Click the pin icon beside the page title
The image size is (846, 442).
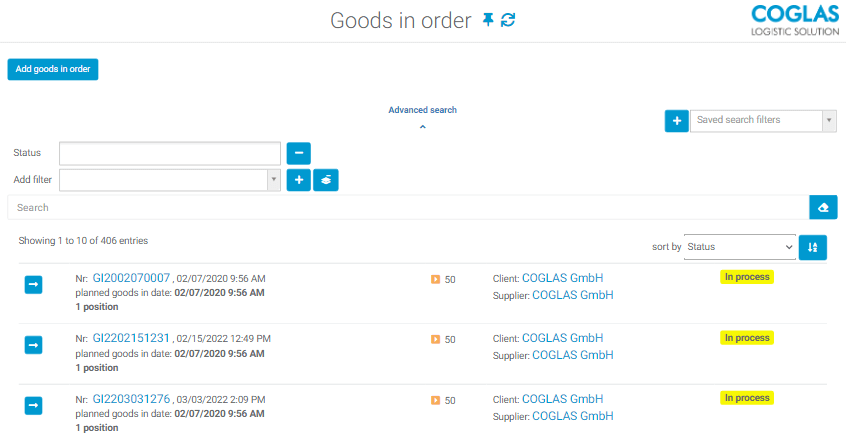488,20
